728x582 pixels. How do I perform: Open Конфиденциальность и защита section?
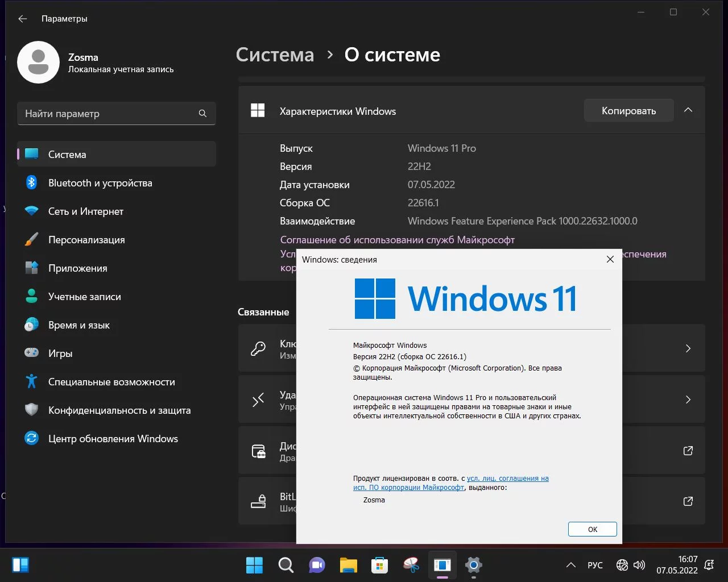coord(119,410)
